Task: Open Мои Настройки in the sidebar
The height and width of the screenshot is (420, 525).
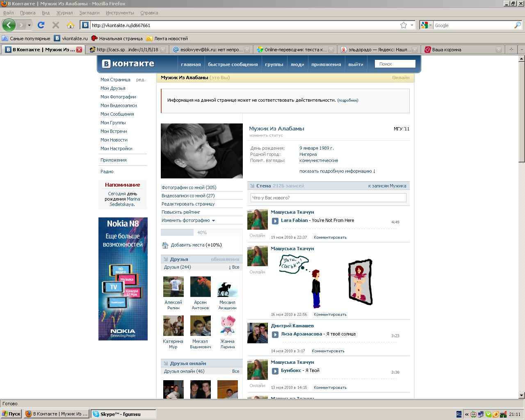Action: pos(116,148)
